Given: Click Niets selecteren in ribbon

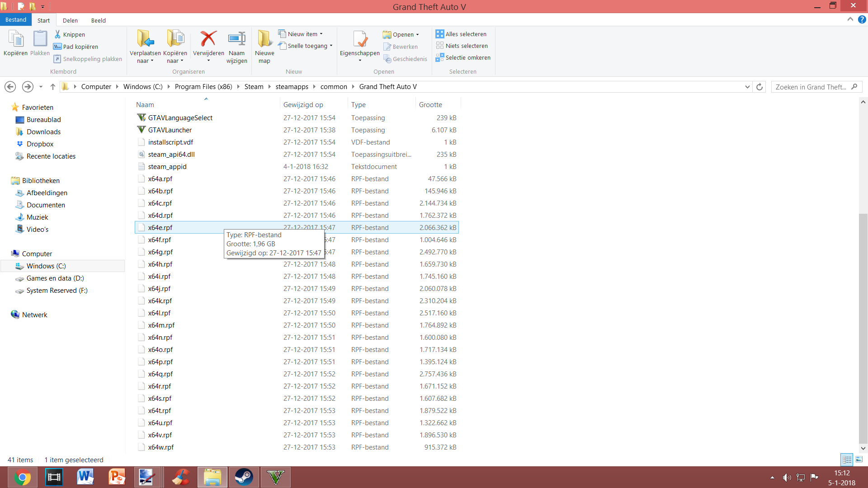Looking at the screenshot, I should (462, 46).
